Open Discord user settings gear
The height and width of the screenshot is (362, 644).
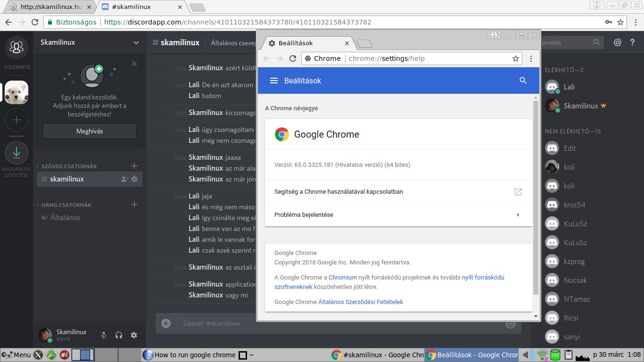[134, 335]
